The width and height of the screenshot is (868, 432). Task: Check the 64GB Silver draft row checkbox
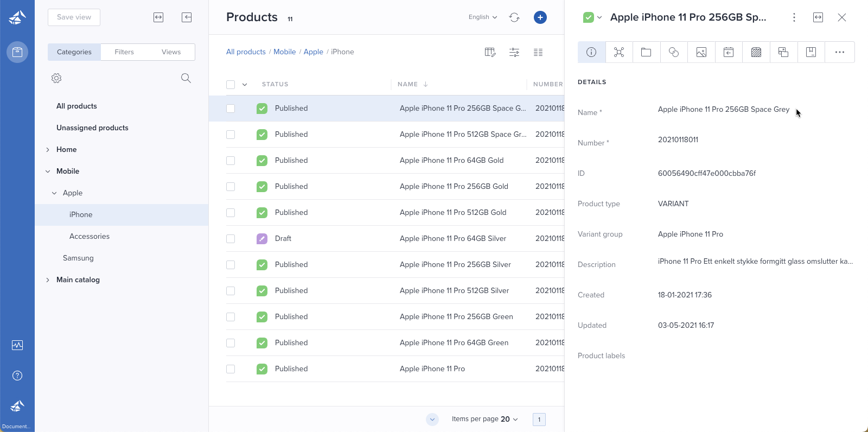tap(231, 239)
